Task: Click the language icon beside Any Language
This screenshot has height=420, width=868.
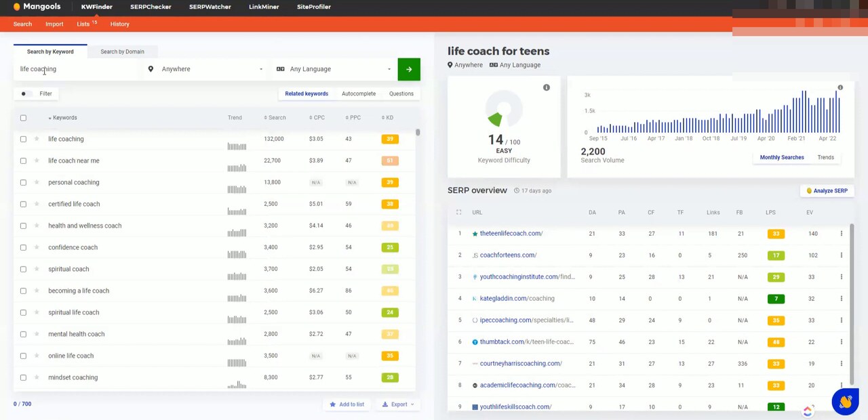Action: [280, 69]
